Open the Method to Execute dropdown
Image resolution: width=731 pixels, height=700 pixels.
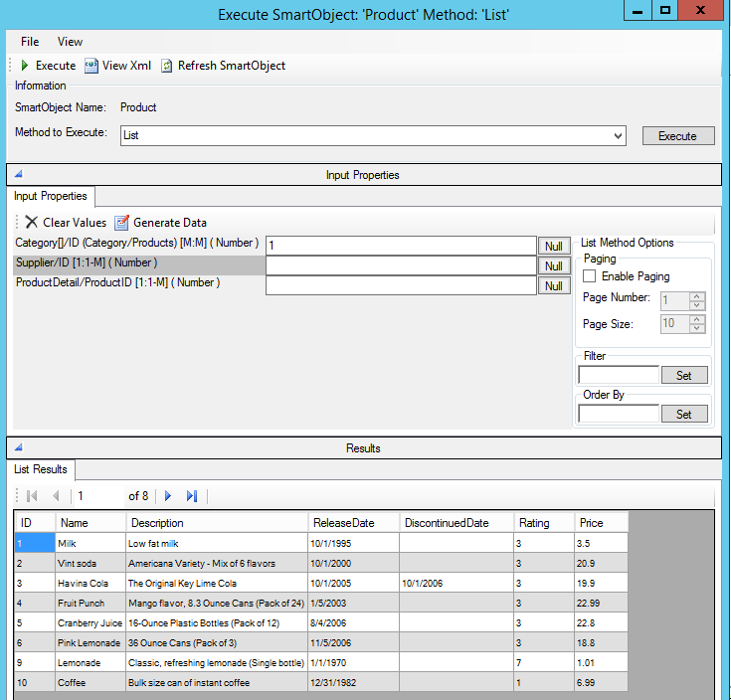618,135
